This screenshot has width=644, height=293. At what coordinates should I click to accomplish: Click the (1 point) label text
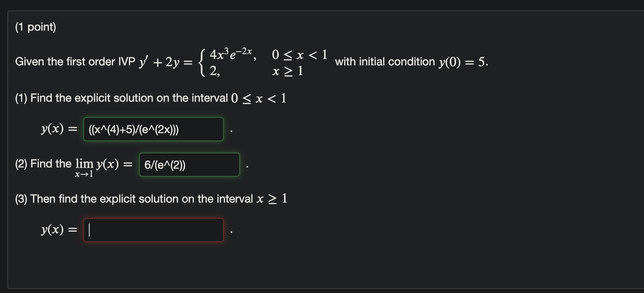tap(36, 27)
